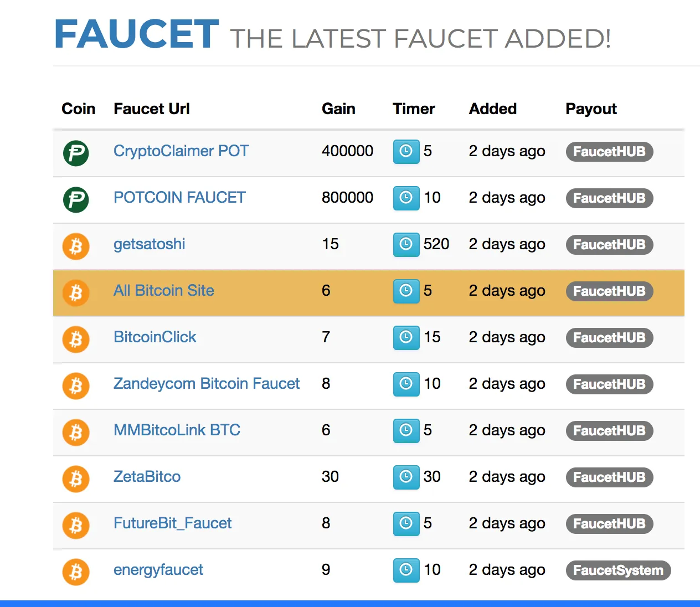Click the Bitcoin icon beside energyfaucet
Viewport: 700px width, 607px height.
[76, 572]
